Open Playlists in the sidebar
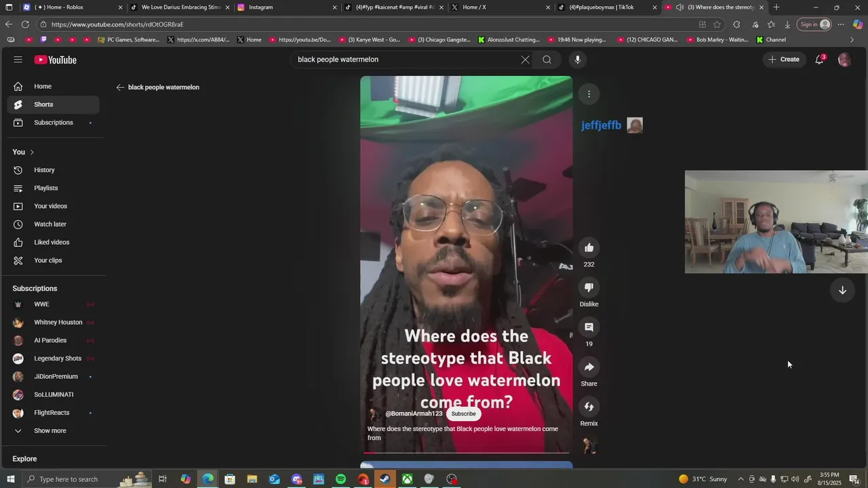The width and height of the screenshot is (868, 488). tap(53, 188)
